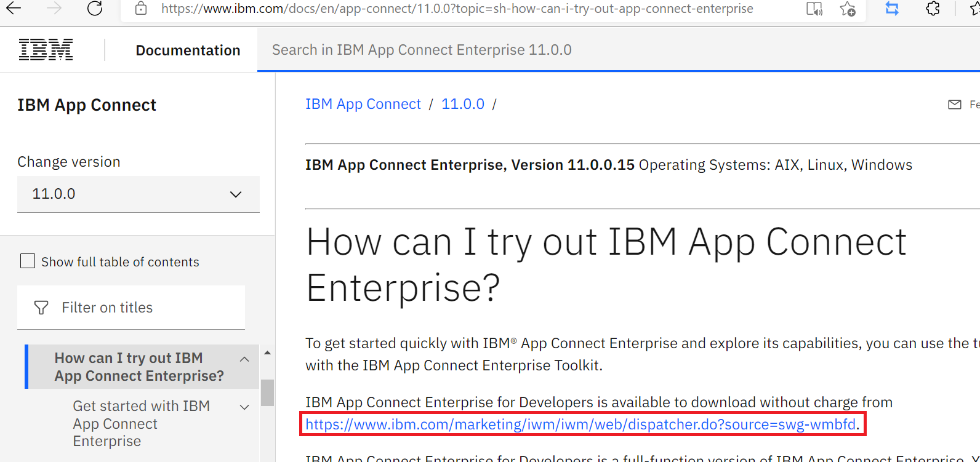Screen dimensions: 980x462
Task: Expand Get started with IBM App Connect chevron
Action: click(244, 407)
